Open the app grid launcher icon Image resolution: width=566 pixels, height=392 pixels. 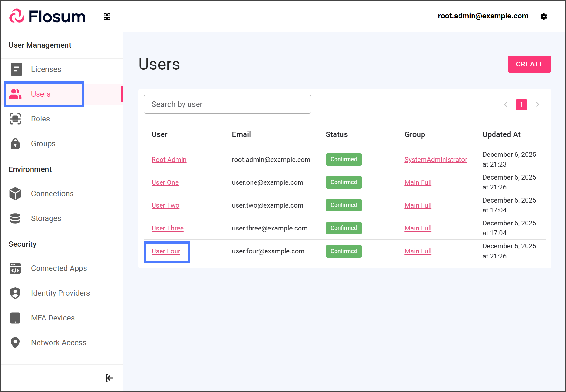pyautogui.click(x=107, y=17)
